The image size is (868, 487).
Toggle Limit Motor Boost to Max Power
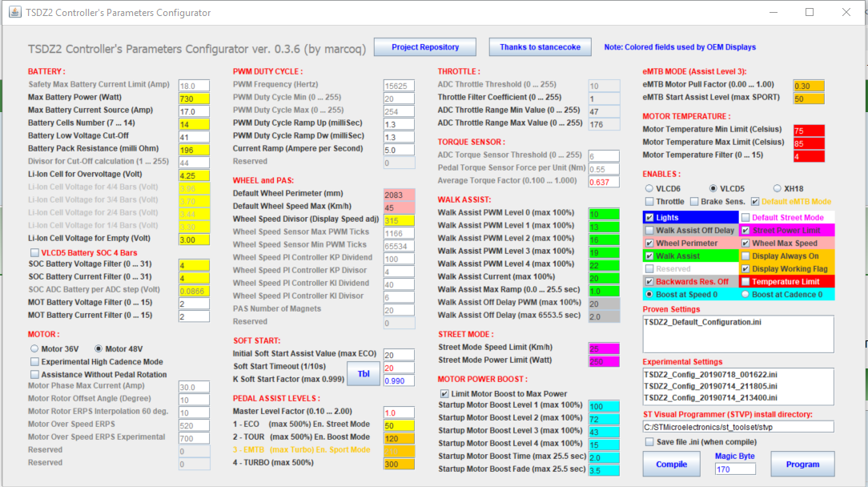click(444, 394)
